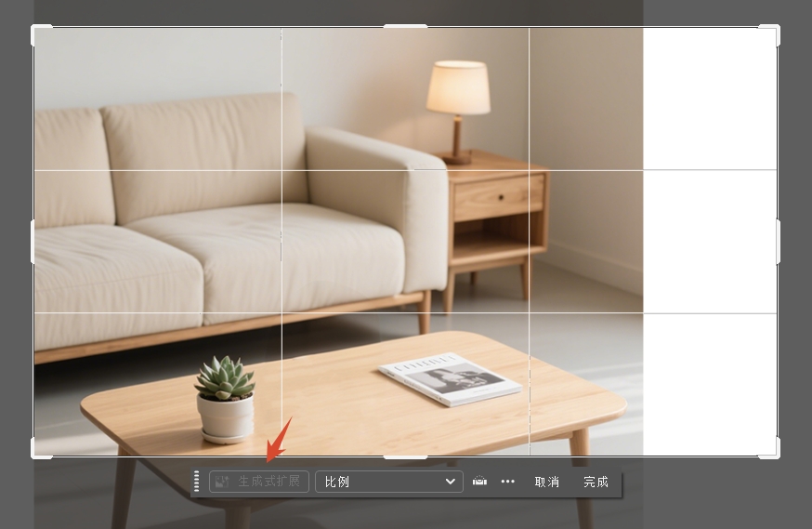This screenshot has height=529, width=812.
Task: Open the three-dot more options menu
Action: (x=507, y=482)
